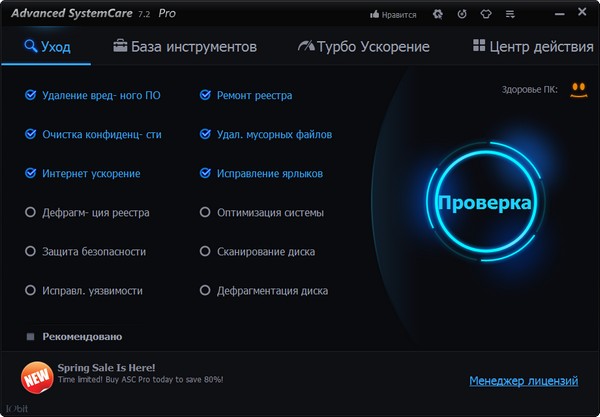Uncheck Удал. мусорных файлов
600x417 pixels.
pyautogui.click(x=205, y=134)
